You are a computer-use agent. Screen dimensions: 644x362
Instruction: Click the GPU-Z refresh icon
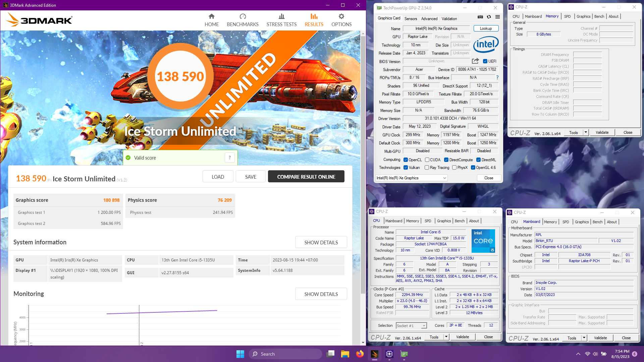[x=489, y=17]
